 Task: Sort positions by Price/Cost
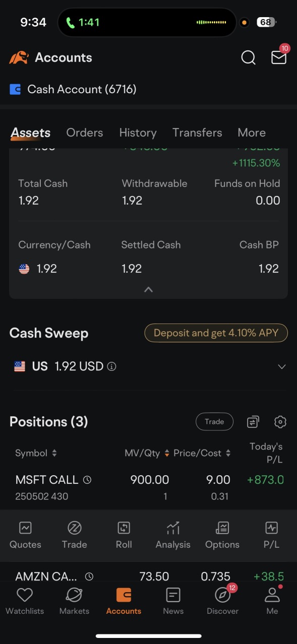click(x=202, y=453)
